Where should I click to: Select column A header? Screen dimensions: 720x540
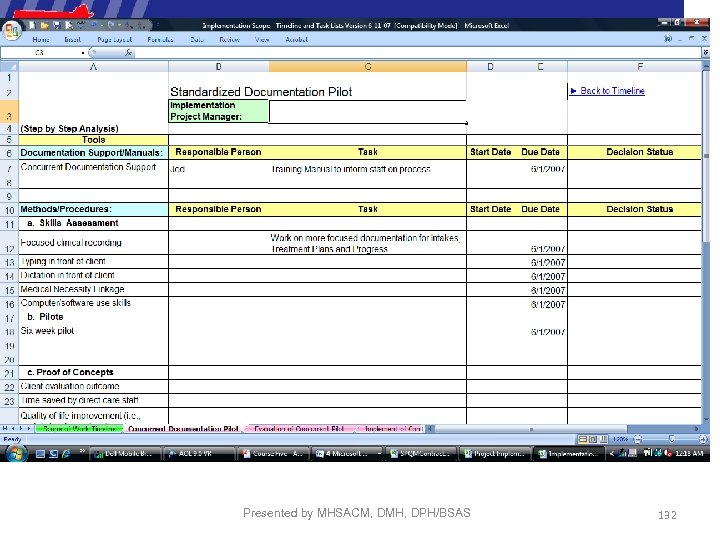pos(93,67)
